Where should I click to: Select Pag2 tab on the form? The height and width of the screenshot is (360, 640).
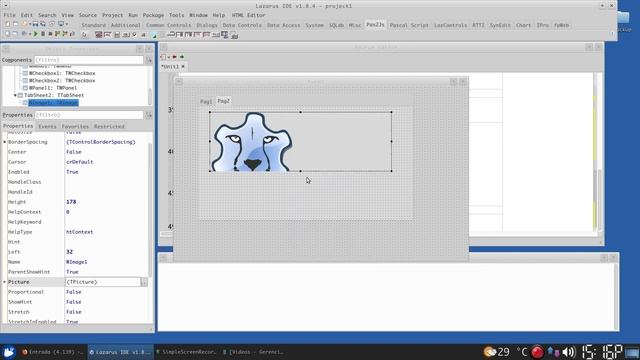[x=223, y=101]
